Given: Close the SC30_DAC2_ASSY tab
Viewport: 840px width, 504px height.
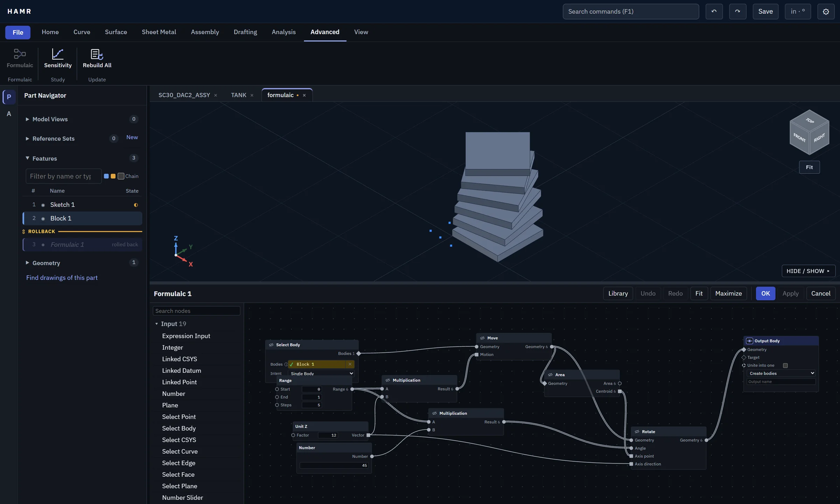Looking at the screenshot, I should pos(216,96).
